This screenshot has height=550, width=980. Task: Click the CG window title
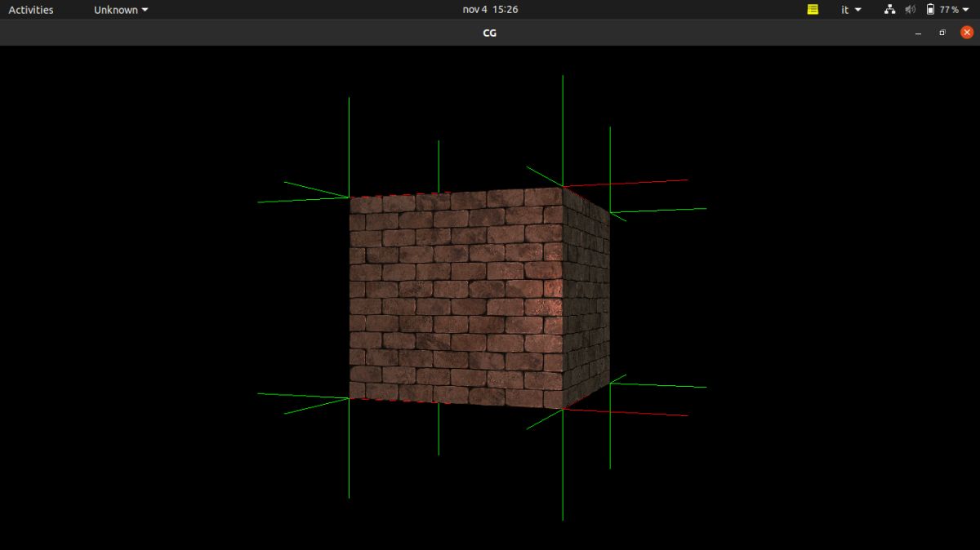[x=490, y=33]
